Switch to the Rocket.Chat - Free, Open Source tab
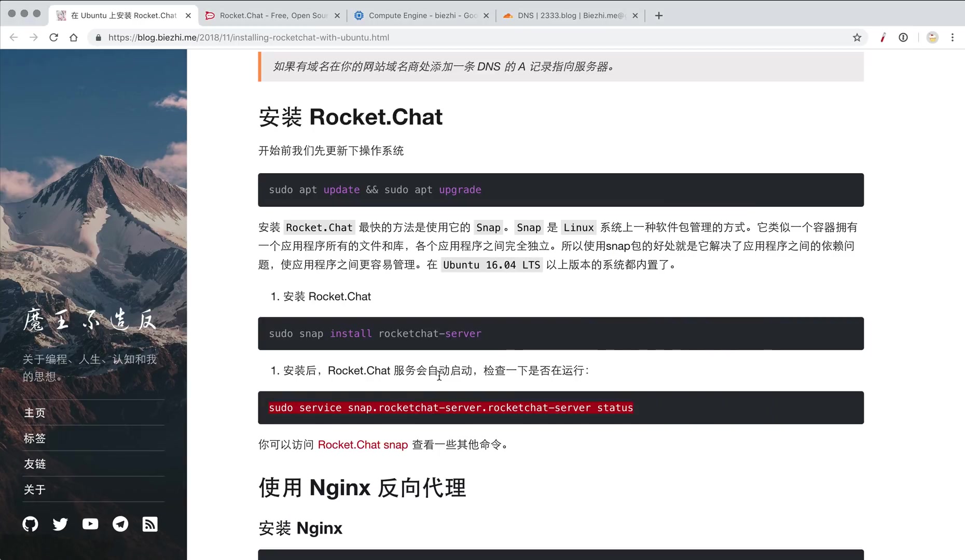The image size is (965, 560). [273, 16]
